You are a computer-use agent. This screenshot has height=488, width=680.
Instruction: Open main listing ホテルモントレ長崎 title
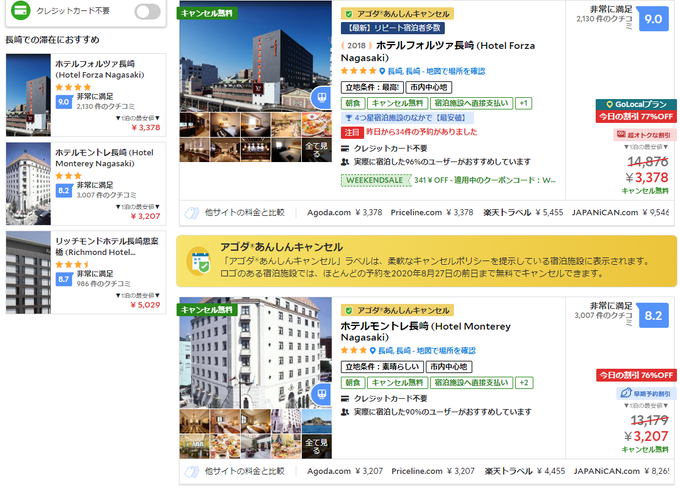pyautogui.click(x=425, y=331)
